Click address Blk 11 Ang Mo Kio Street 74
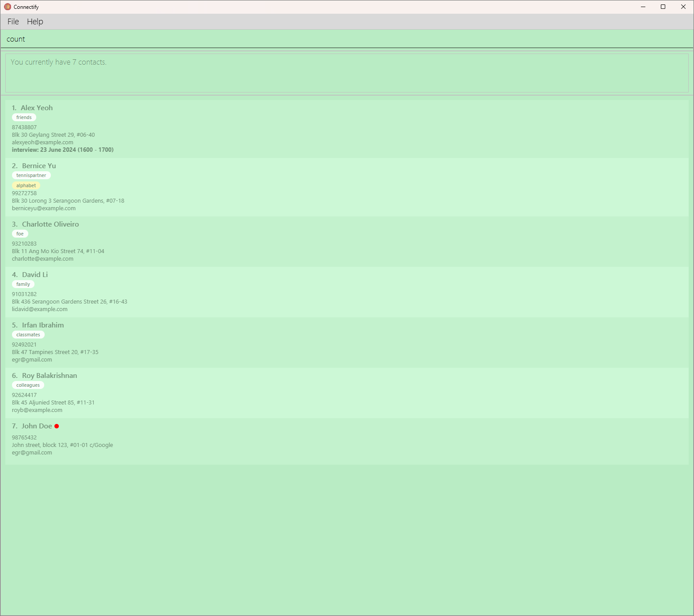The height and width of the screenshot is (616, 694). click(x=58, y=251)
